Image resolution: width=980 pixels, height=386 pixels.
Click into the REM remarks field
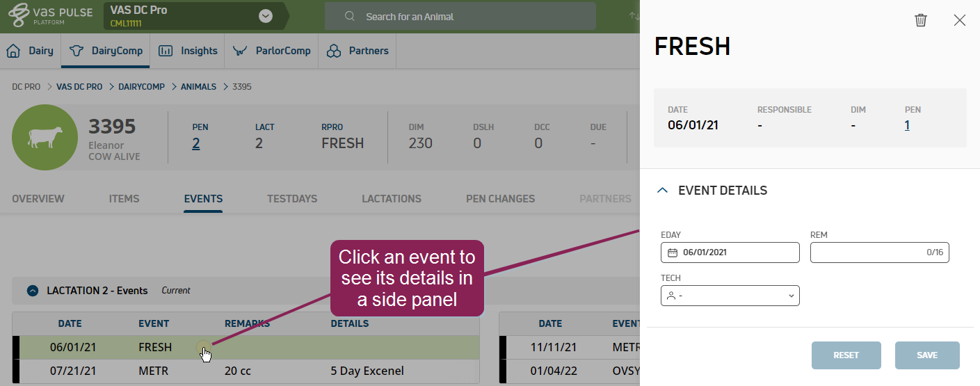[866, 252]
